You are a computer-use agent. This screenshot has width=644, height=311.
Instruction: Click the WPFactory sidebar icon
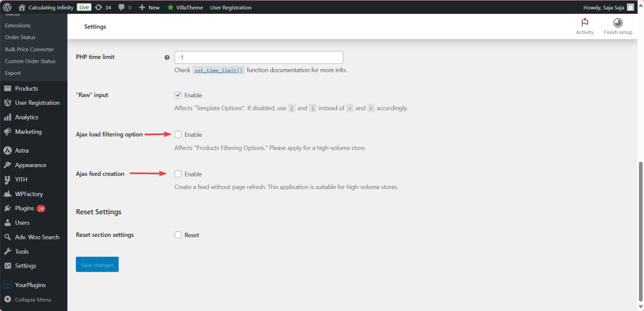click(8, 194)
